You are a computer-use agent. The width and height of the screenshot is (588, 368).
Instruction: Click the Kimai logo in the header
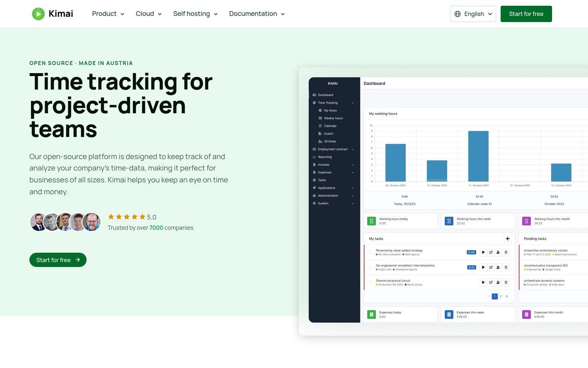[x=53, y=14]
